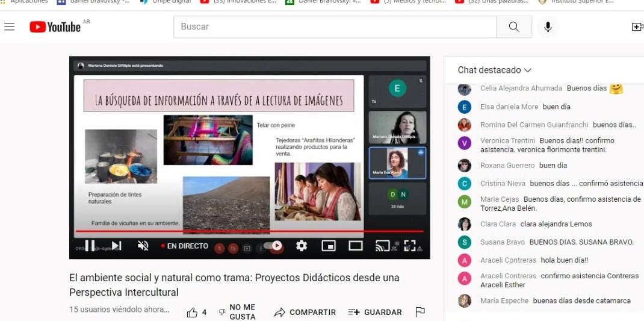Click the Buscar search input field
This screenshot has height=321, width=644.
coord(335,27)
